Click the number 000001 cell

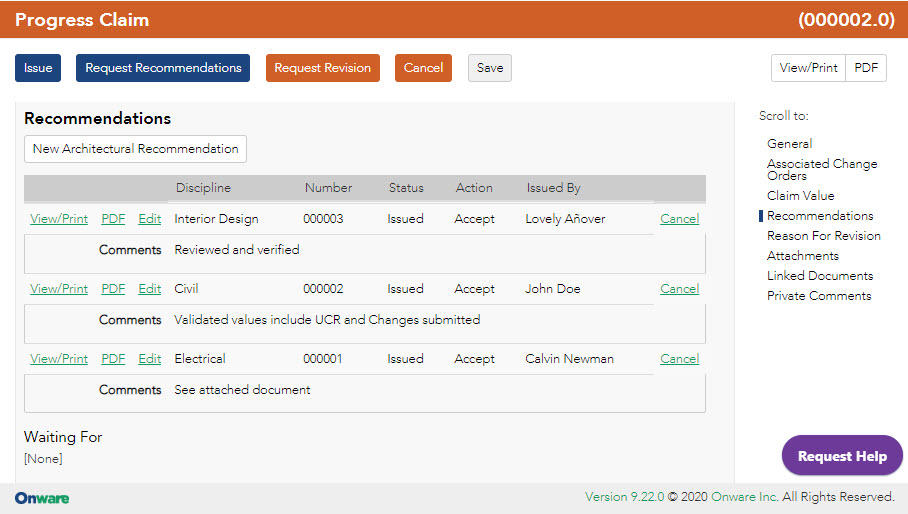[x=323, y=359]
